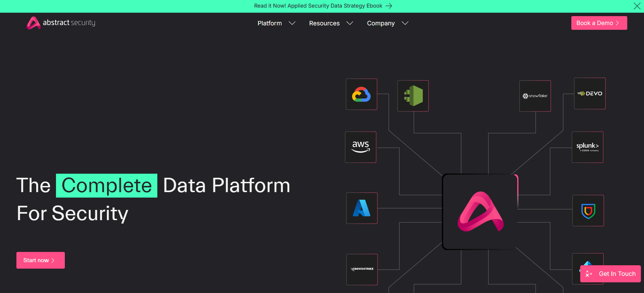This screenshot has height=293, width=644.
Task: Open the Resources menu item
Action: 324,23
